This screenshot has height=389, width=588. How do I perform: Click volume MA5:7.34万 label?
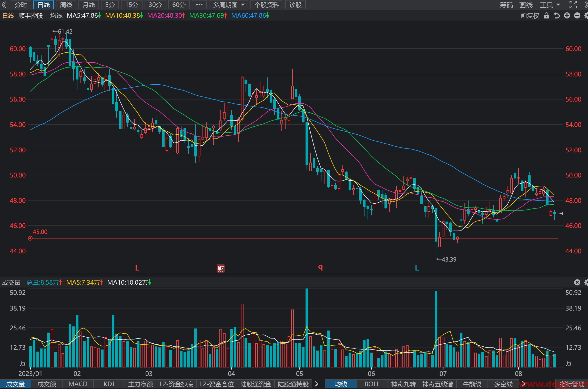coord(85,283)
